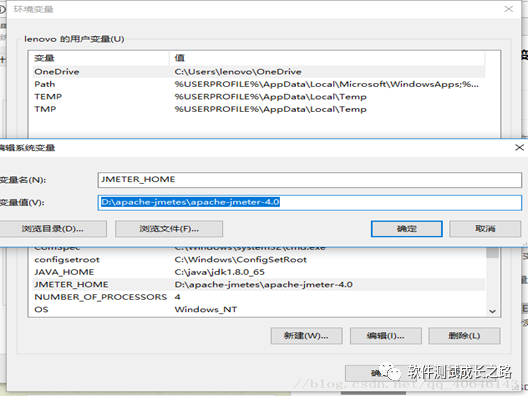Close the 编辑系统变量 dialog
This screenshot has height=396, width=528.
click(x=519, y=147)
